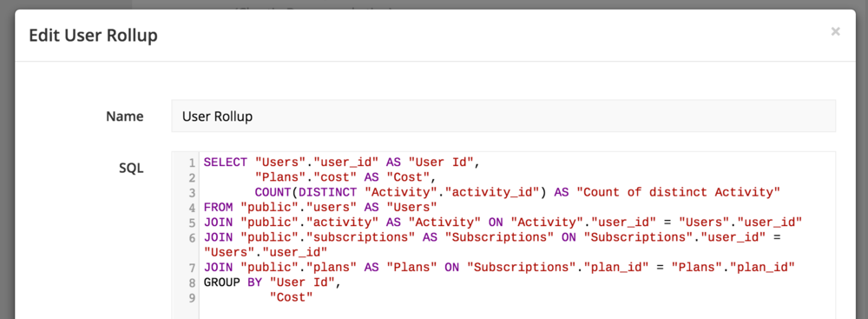
Task: Click the GROUP keyword on line 8
Action: click(222, 282)
